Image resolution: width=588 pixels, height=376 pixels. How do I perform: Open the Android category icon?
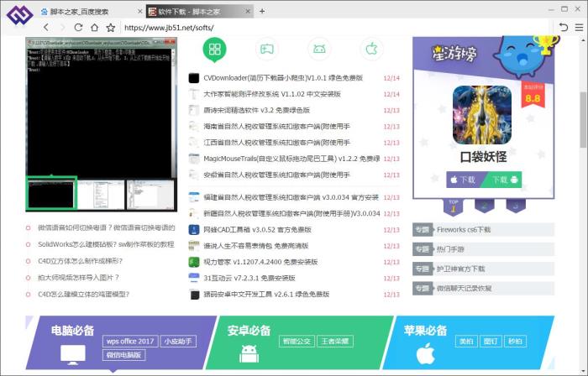(x=318, y=49)
